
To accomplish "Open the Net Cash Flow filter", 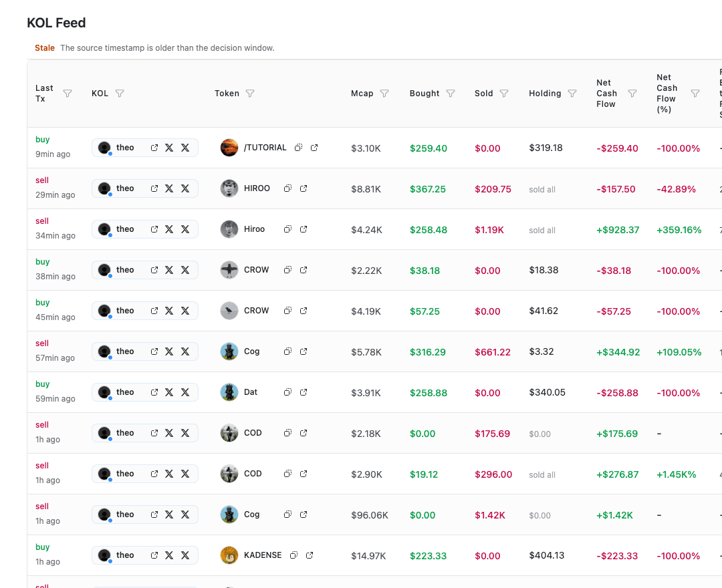I will pyautogui.click(x=632, y=94).
